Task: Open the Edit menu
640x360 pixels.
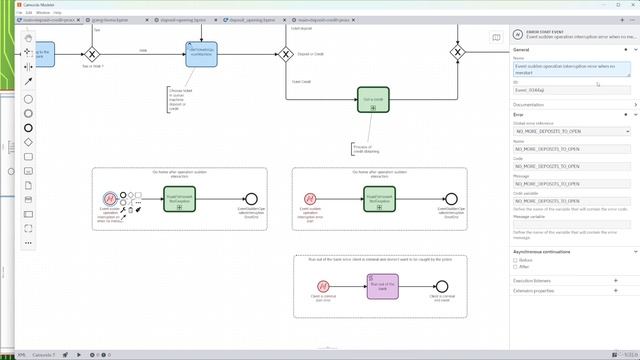Action: [29, 13]
